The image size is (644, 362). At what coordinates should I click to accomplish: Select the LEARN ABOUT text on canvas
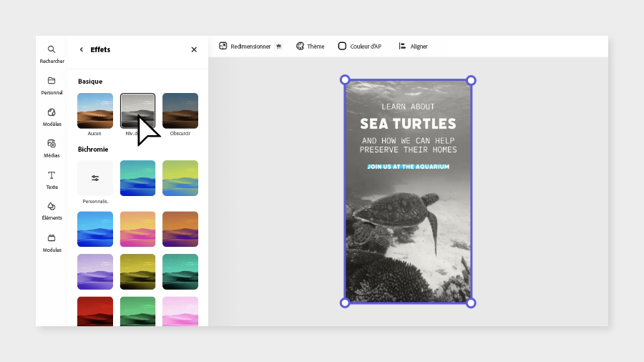pos(408,107)
